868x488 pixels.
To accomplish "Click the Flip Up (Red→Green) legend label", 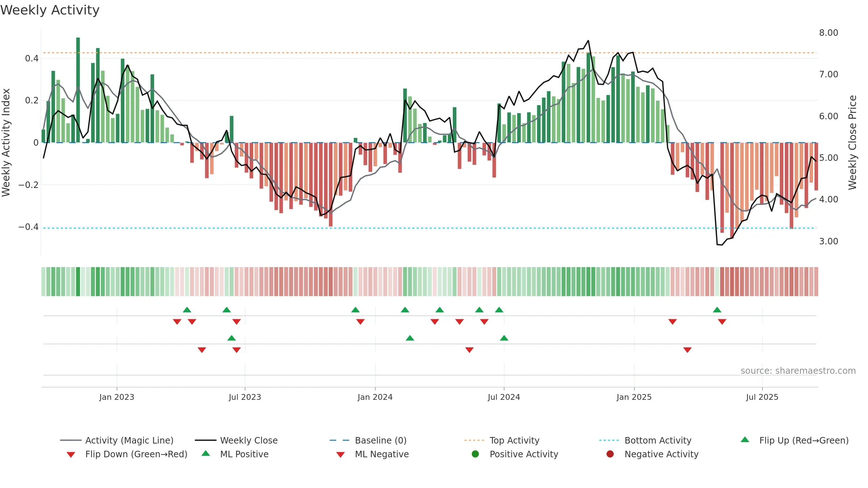I will coord(804,440).
